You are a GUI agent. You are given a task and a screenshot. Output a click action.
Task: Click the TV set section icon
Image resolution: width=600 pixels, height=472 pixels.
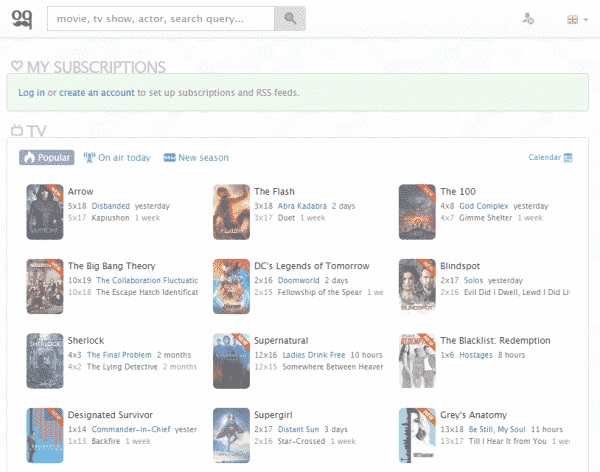tap(17, 130)
